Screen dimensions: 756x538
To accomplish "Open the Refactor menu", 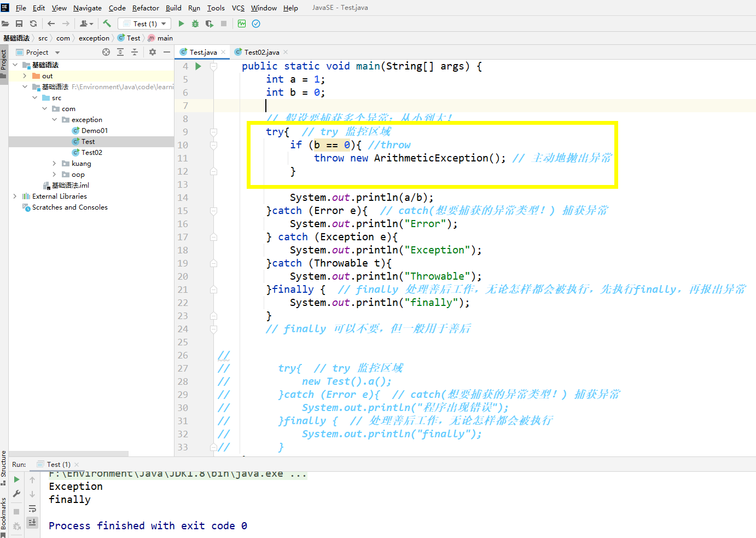I will point(146,8).
